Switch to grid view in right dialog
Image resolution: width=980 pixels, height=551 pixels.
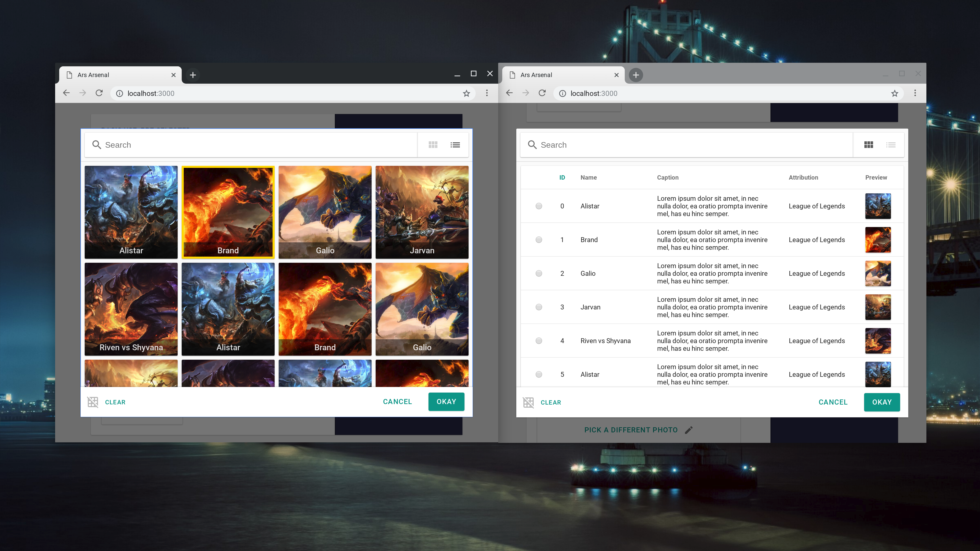coord(868,145)
